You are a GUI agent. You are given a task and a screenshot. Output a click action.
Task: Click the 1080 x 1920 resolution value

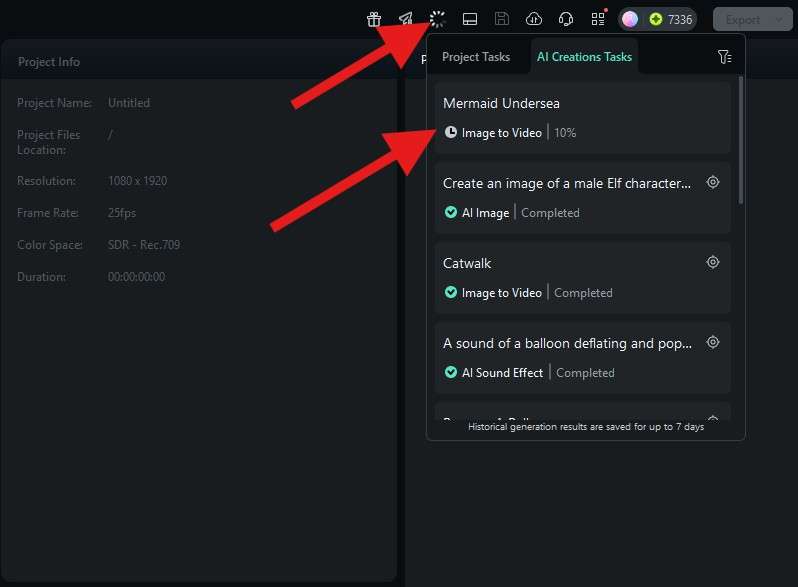(x=137, y=181)
